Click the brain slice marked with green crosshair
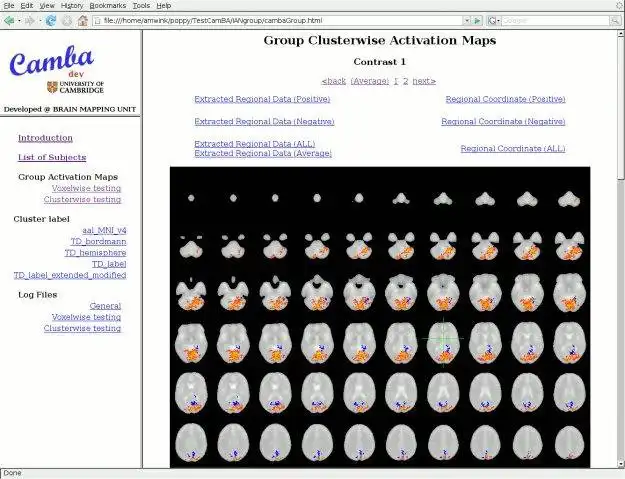Viewport: 625px width, 479px height. pos(443,343)
